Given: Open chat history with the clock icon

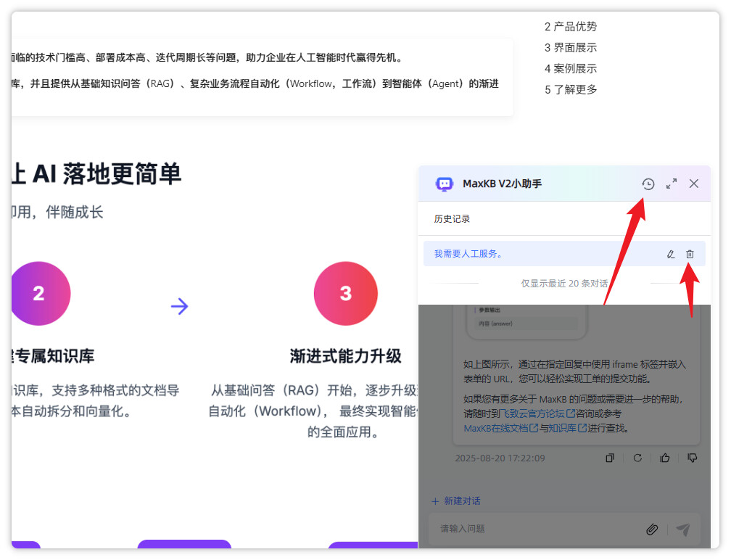Looking at the screenshot, I should click(x=648, y=184).
